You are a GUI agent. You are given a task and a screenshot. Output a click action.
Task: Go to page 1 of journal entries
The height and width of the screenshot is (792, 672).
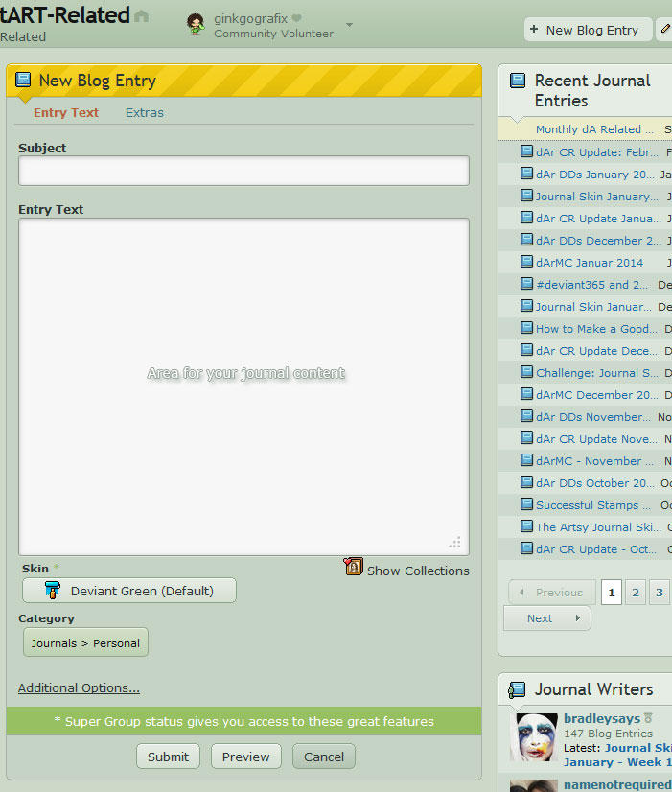click(x=611, y=592)
